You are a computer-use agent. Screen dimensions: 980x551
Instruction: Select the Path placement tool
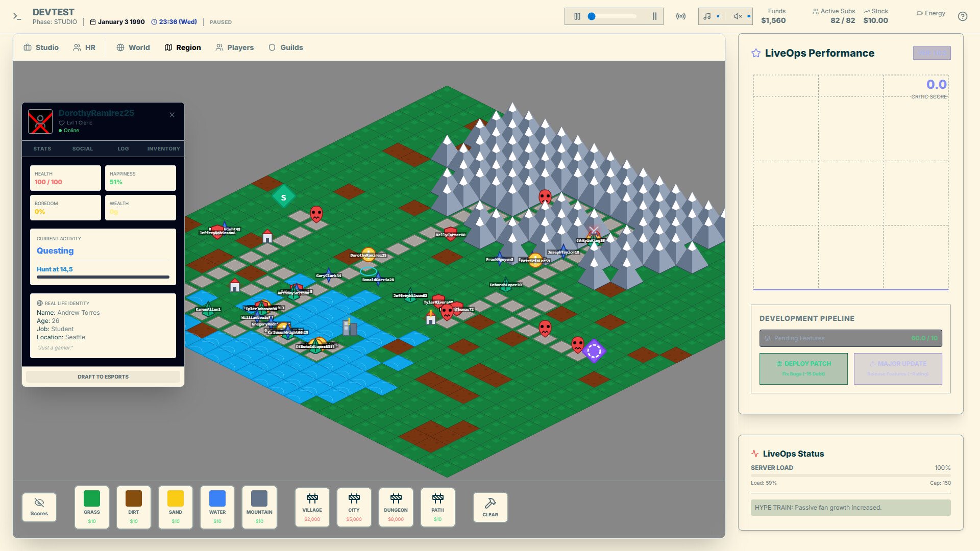[x=437, y=507]
